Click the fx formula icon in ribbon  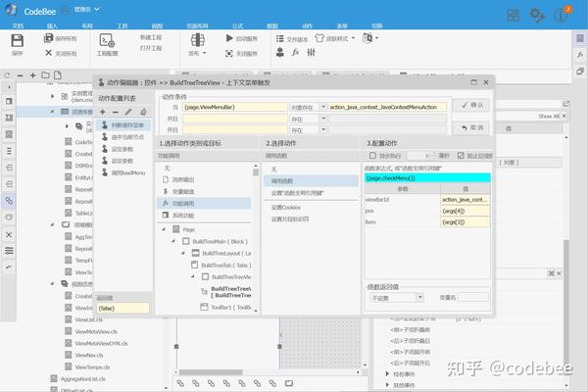coord(296,52)
